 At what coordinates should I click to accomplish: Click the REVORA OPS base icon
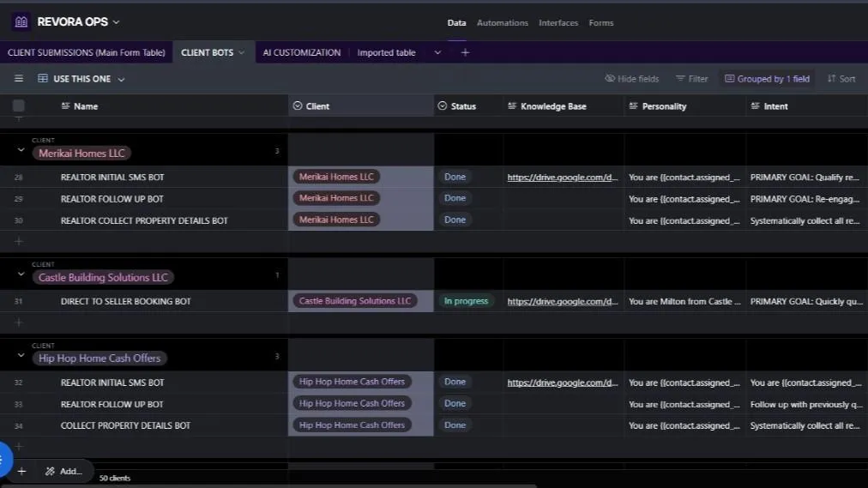pos(21,21)
